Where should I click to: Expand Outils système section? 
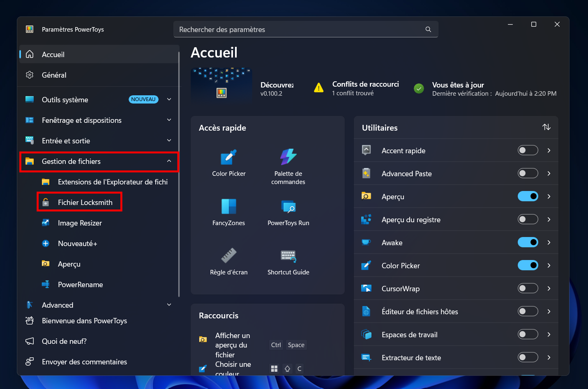point(169,99)
